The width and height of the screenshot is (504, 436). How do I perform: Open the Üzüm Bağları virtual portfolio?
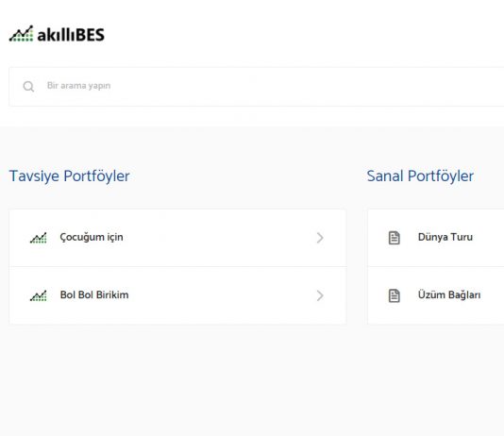pyautogui.click(x=449, y=295)
